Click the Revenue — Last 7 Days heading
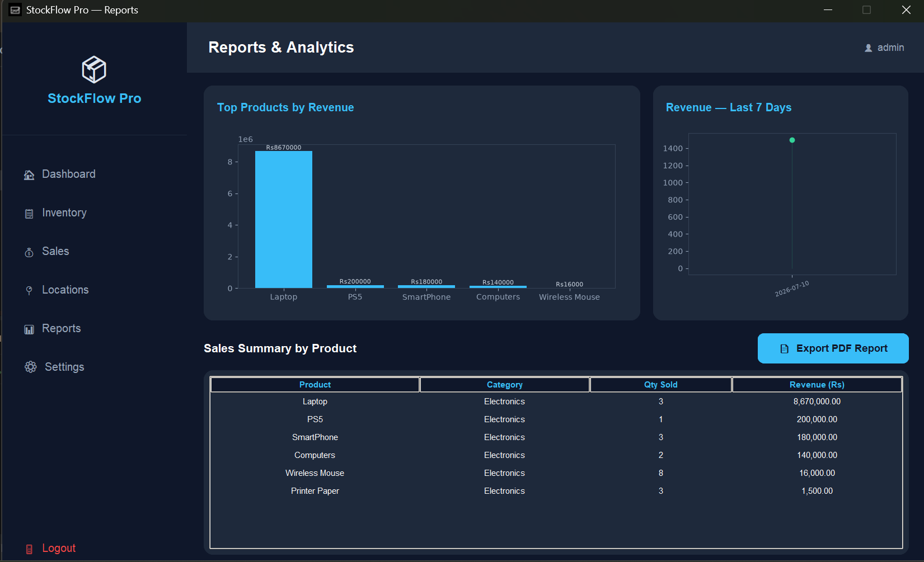This screenshot has width=924, height=562. tap(729, 107)
